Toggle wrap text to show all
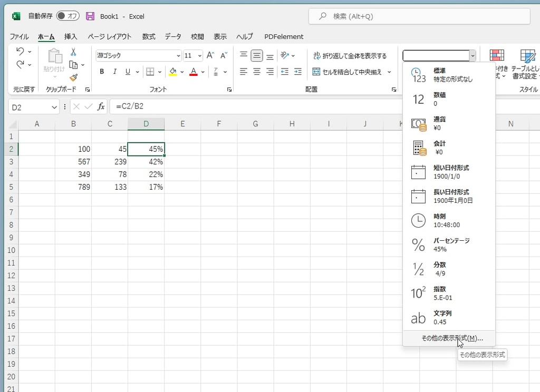Viewport: 540px width, 392px height. 350,56
